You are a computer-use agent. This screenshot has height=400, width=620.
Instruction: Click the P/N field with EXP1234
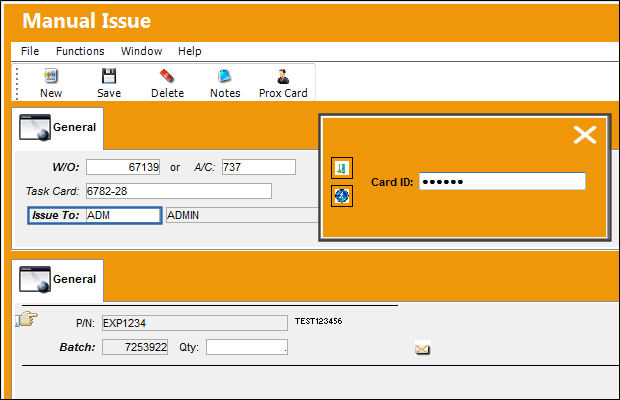click(195, 323)
